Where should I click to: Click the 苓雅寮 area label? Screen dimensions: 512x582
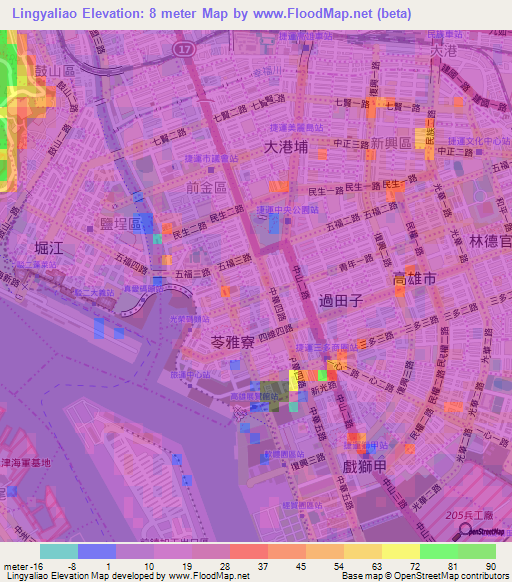[x=233, y=342]
